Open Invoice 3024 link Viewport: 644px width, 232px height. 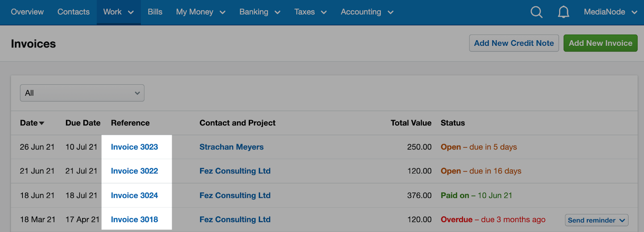[x=134, y=195]
